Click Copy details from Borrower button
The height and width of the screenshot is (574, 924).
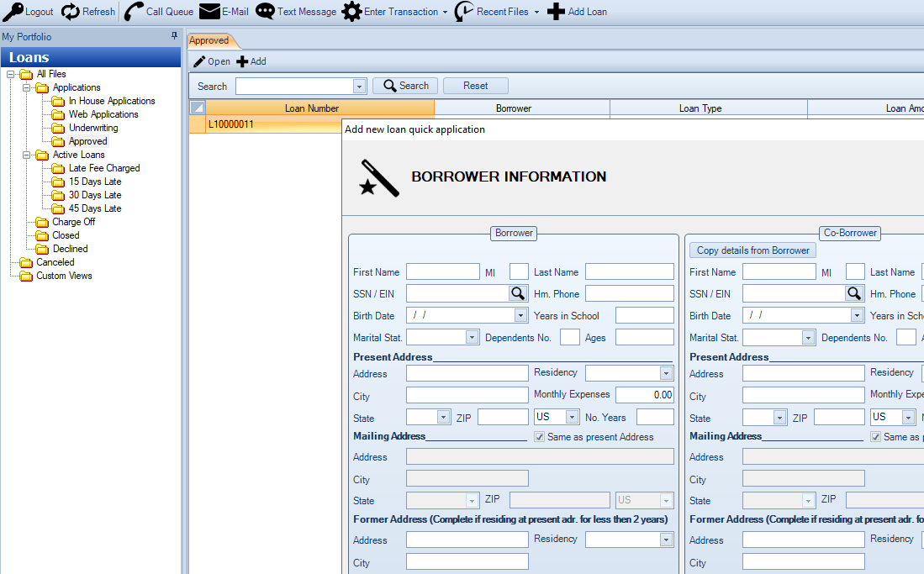click(752, 250)
